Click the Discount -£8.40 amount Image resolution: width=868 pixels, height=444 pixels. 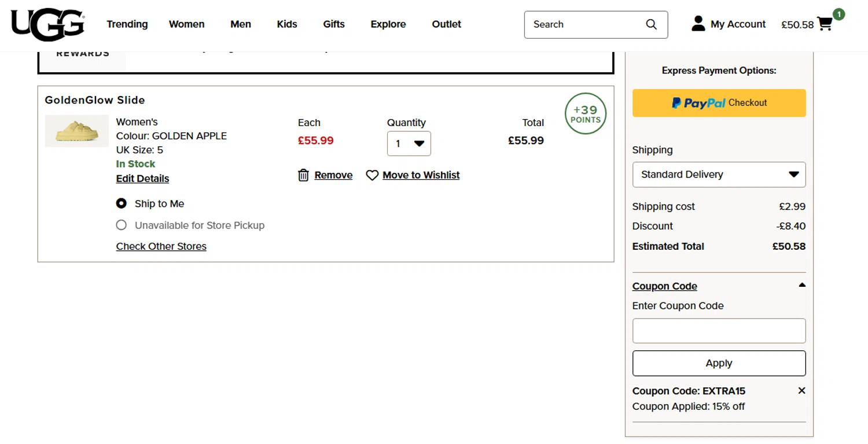tap(791, 226)
